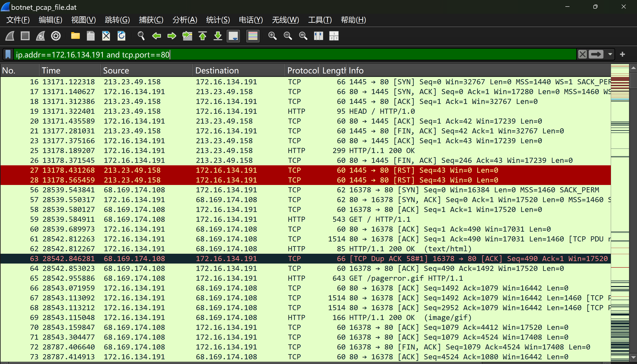Toggle packet colorization rules button

coord(253,36)
